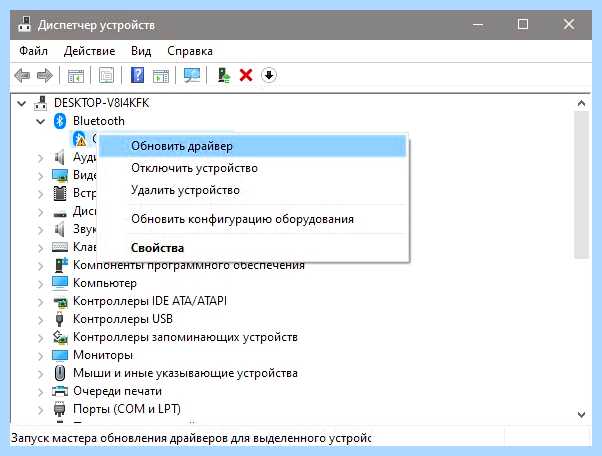Click the show/hide console tree toolbar icon
Image resolution: width=602 pixels, height=456 pixels.
coord(76,75)
